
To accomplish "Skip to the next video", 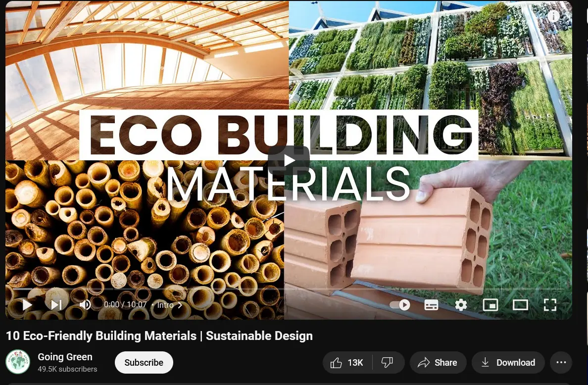I will [56, 305].
